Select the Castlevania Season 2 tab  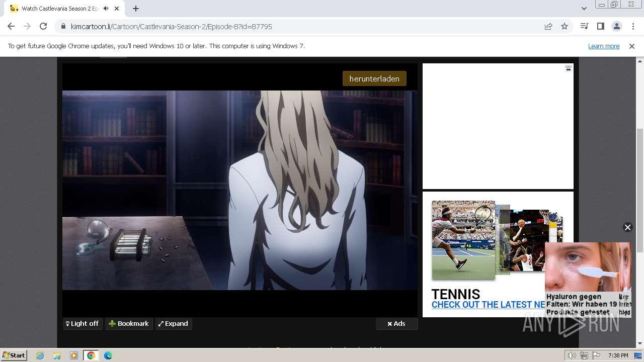tap(65, 9)
